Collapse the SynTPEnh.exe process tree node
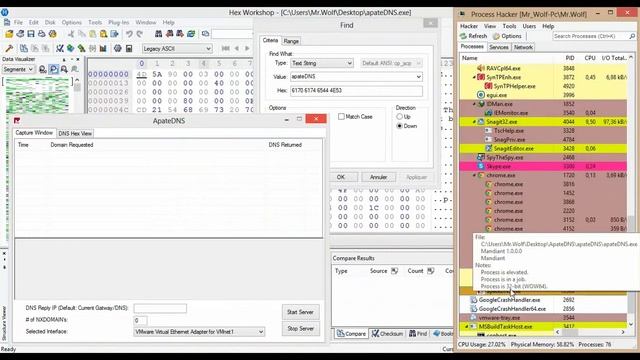640x360 pixels. (474, 77)
